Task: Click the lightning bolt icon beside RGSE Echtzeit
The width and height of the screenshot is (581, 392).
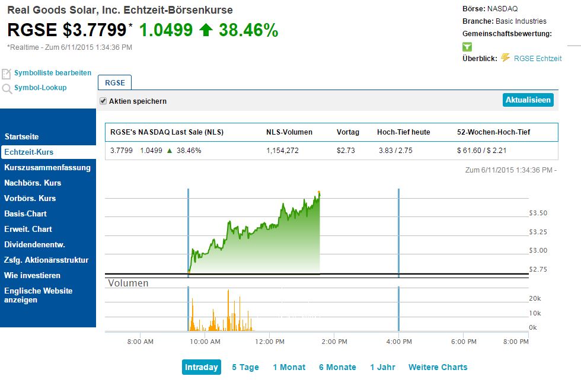Action: pos(505,58)
